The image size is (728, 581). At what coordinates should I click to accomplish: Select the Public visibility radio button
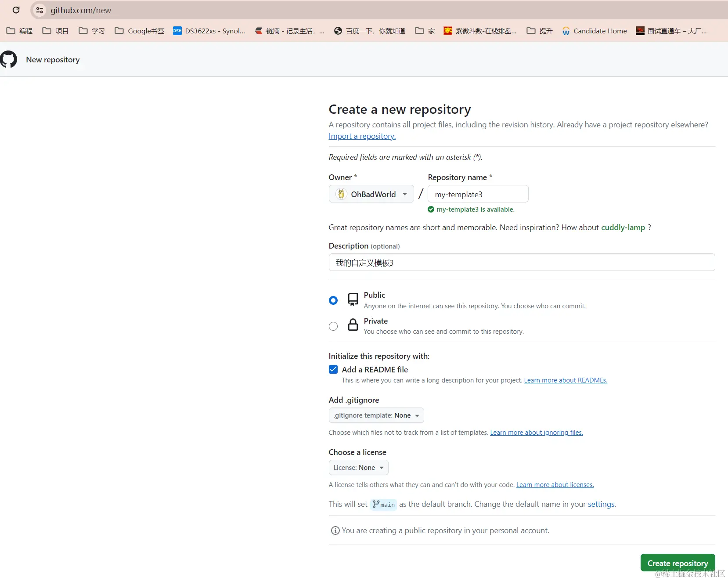click(333, 300)
